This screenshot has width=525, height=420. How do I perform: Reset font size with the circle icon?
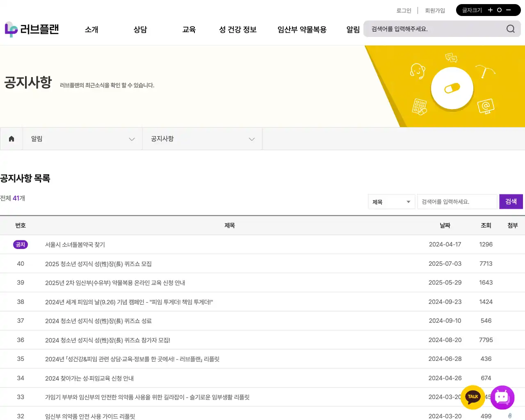pos(499,10)
